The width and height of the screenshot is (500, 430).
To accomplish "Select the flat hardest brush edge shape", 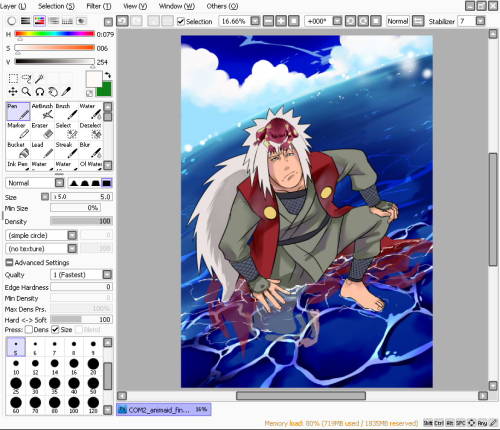I will 107,183.
